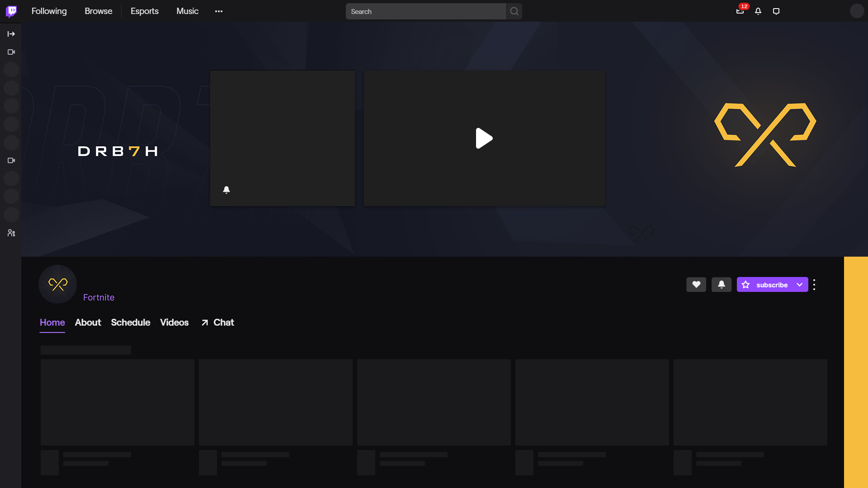Open whispers chat bubble icon
The width and height of the screenshot is (868, 488).
pos(776,11)
